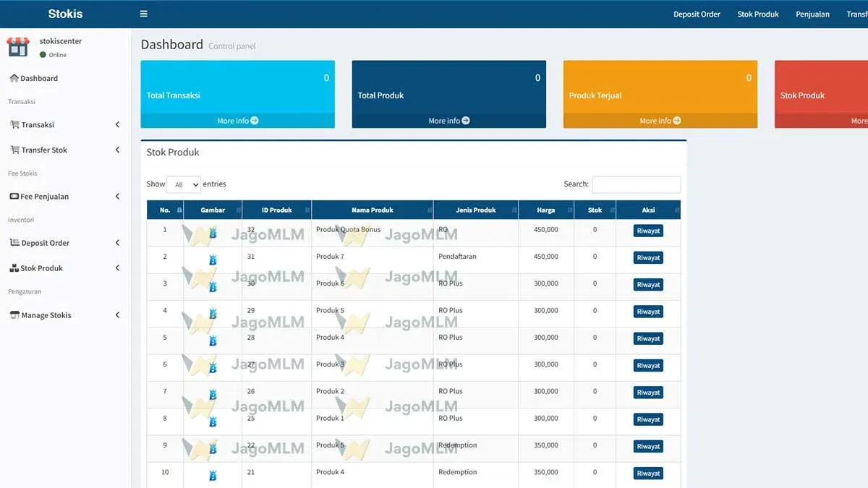Viewport: 868px width, 488px height.
Task: Click the green Online status indicator
Action: tap(43, 53)
